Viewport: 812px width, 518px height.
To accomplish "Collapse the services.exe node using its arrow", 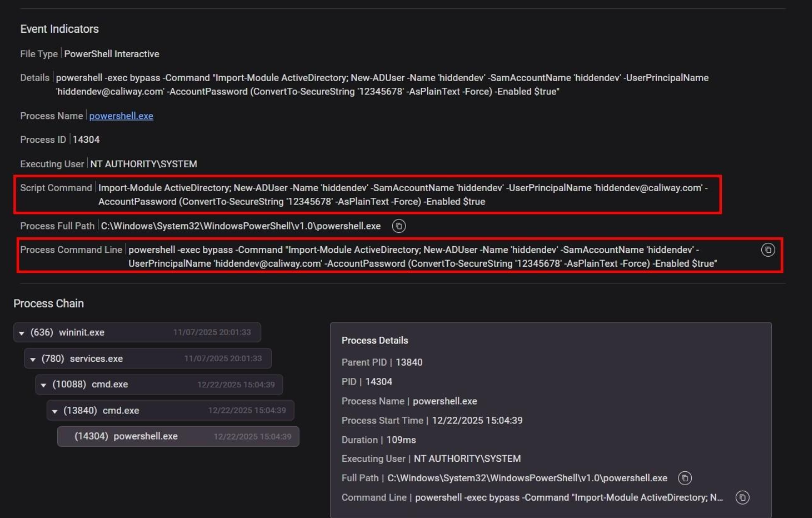I will 33,360.
